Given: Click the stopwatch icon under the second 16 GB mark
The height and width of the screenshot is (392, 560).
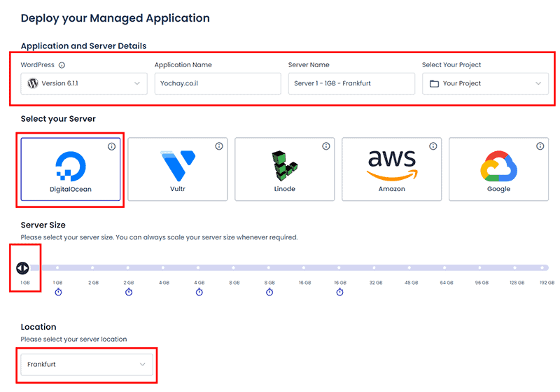Looking at the screenshot, I should (x=340, y=292).
